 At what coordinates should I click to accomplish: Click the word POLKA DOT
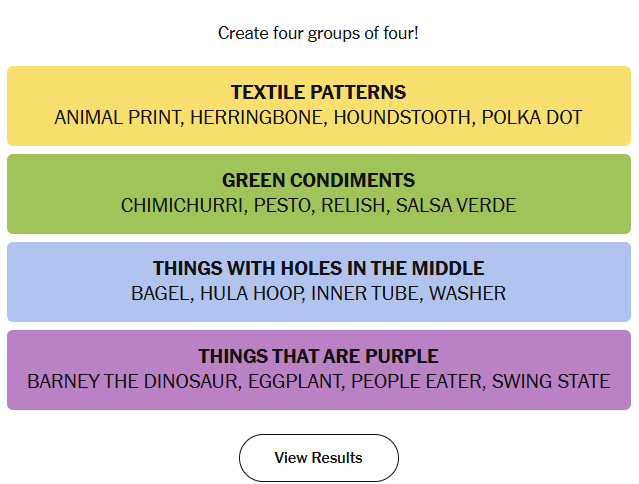tap(531, 118)
